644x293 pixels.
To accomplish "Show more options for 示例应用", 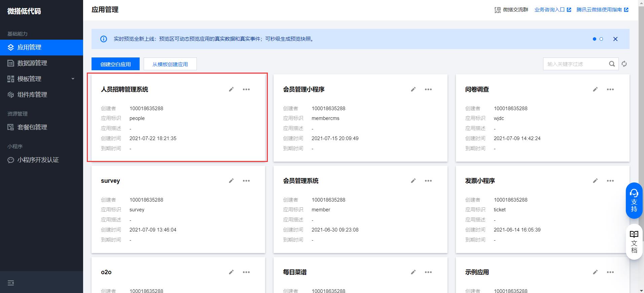I will pos(610,272).
